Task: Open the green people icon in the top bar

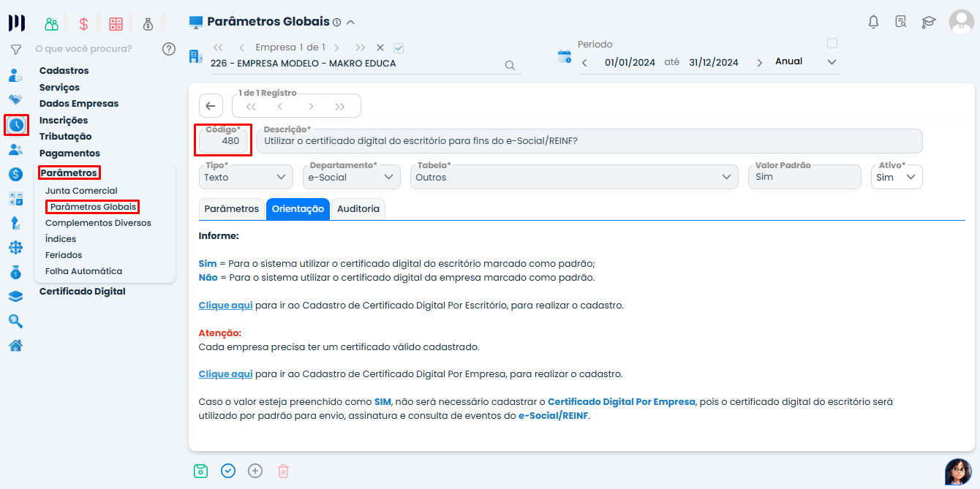Action: pyautogui.click(x=51, y=23)
